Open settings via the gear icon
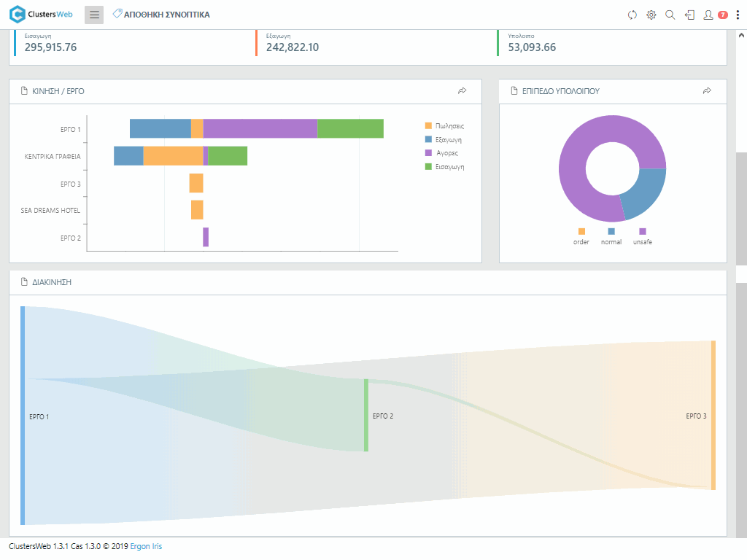 (651, 15)
